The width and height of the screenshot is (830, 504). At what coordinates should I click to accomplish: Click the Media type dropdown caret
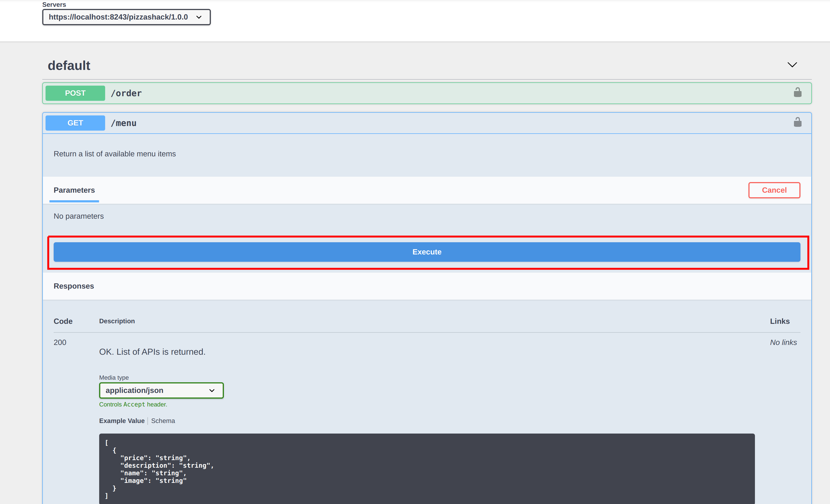point(212,390)
